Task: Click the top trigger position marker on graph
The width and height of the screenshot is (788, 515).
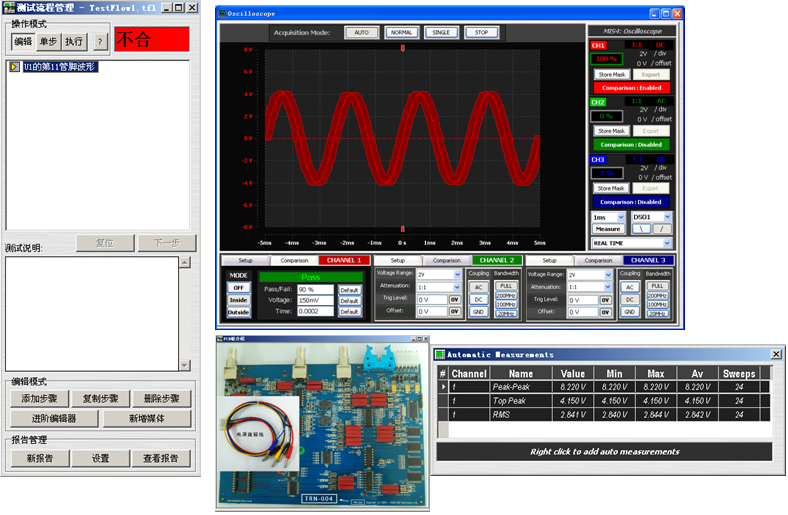Action: pyautogui.click(x=403, y=48)
